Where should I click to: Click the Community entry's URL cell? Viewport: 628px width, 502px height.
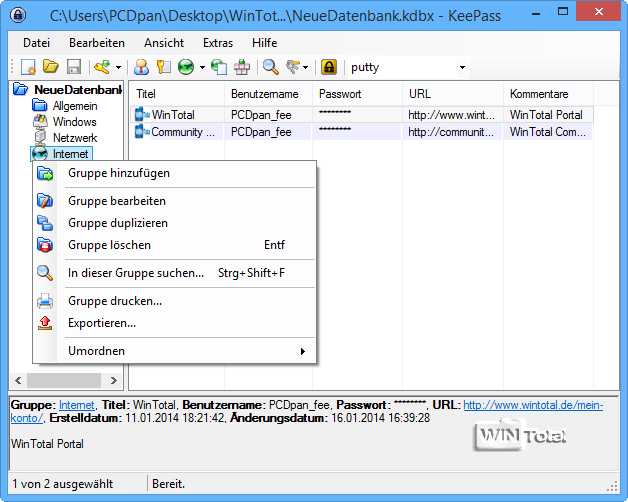coord(453,132)
